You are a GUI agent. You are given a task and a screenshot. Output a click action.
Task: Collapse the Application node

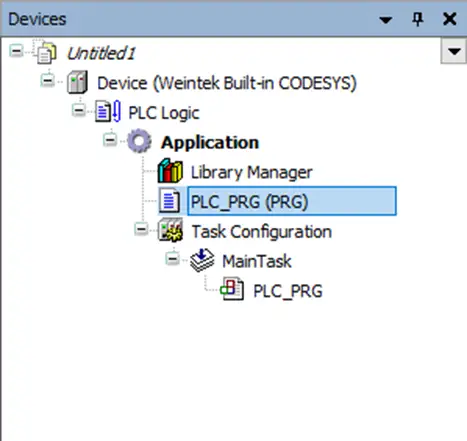pos(110,139)
